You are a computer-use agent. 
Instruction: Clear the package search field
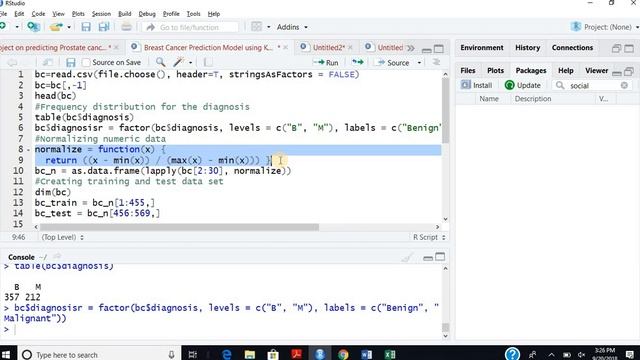point(624,85)
